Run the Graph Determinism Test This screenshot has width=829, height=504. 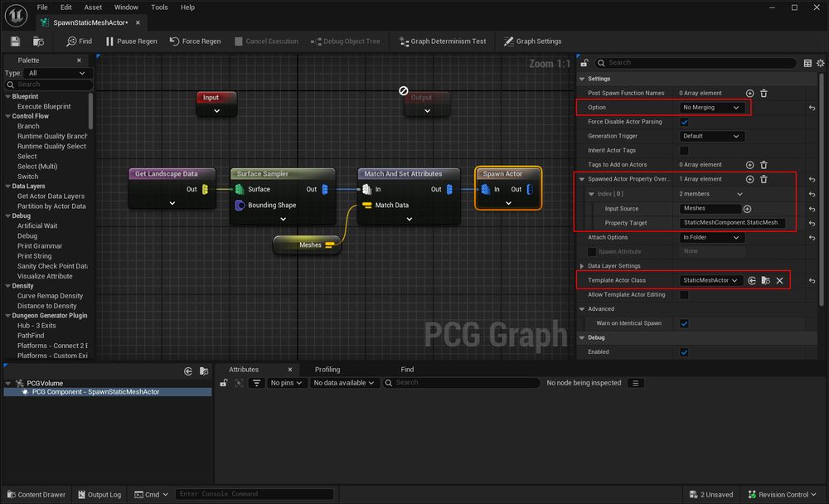[443, 41]
